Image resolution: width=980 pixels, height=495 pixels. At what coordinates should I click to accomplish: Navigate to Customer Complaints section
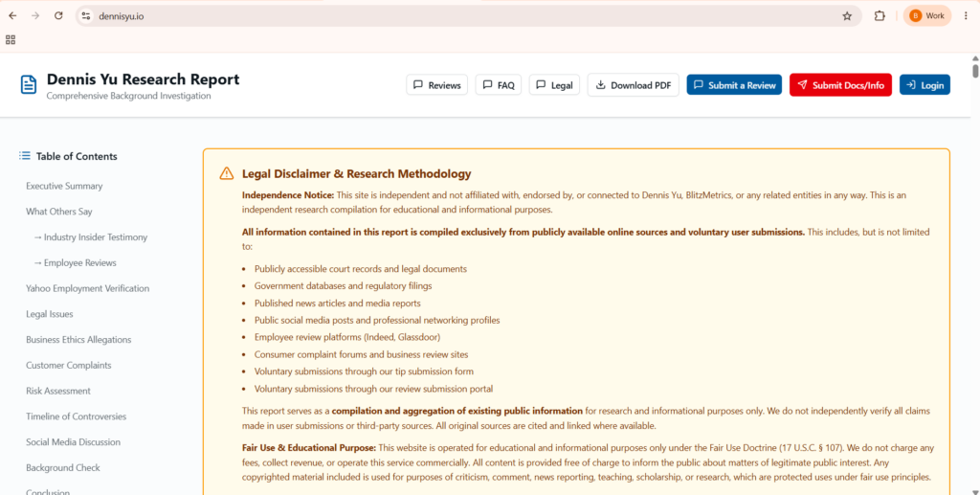click(69, 366)
